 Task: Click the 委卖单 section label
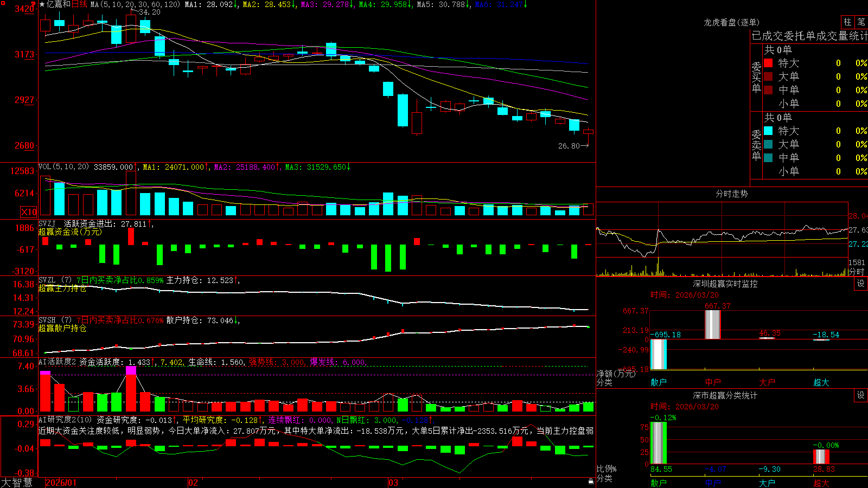tap(756, 145)
